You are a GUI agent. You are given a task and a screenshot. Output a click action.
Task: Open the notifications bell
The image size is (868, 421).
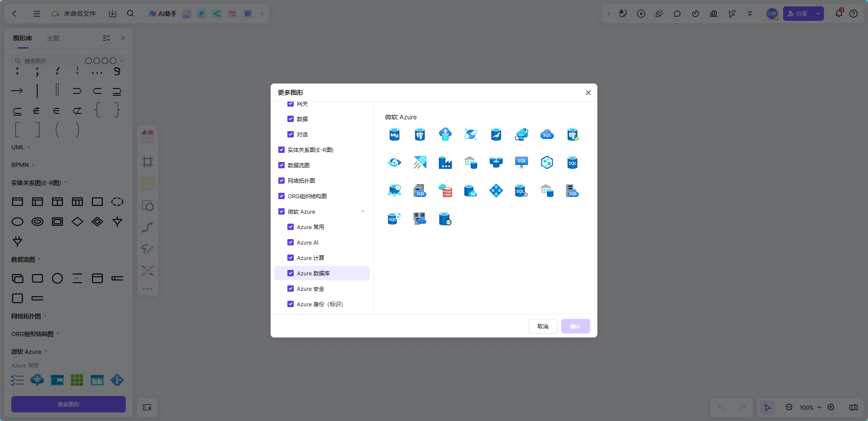(838, 14)
